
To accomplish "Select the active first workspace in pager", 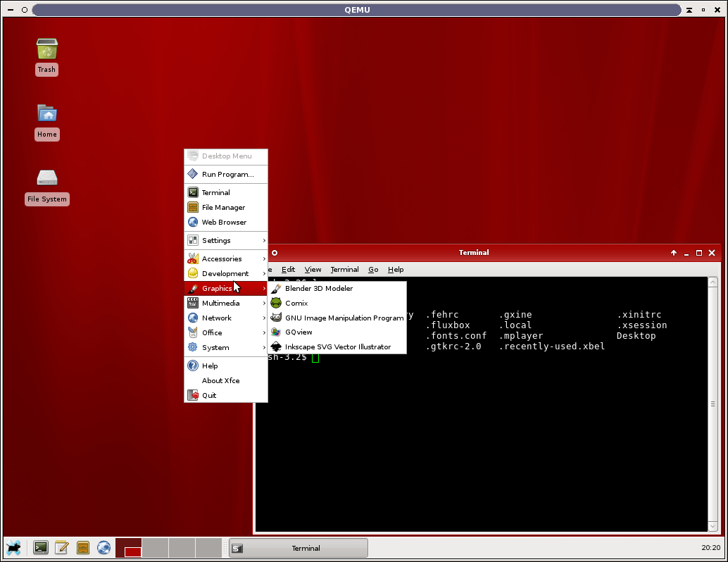I will point(129,548).
